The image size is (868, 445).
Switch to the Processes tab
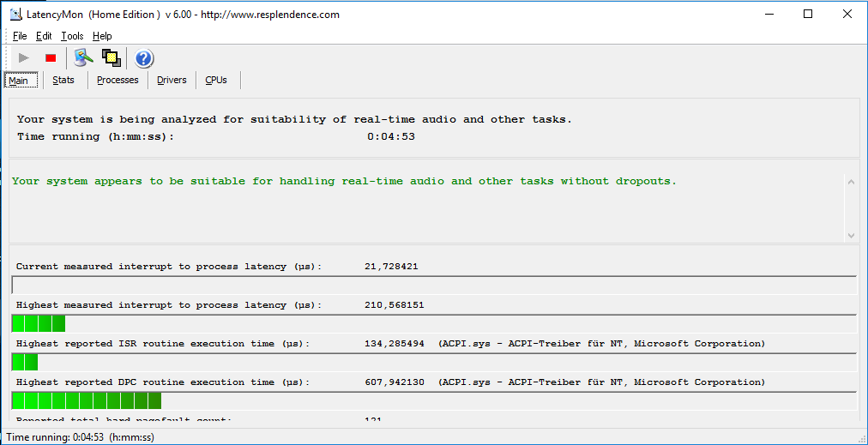point(118,80)
